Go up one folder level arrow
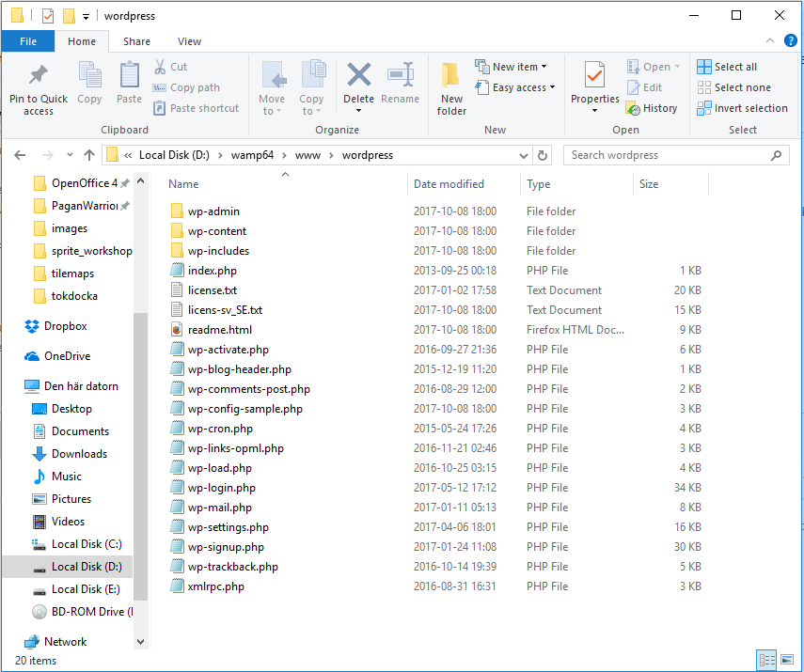The image size is (804, 672). point(89,155)
